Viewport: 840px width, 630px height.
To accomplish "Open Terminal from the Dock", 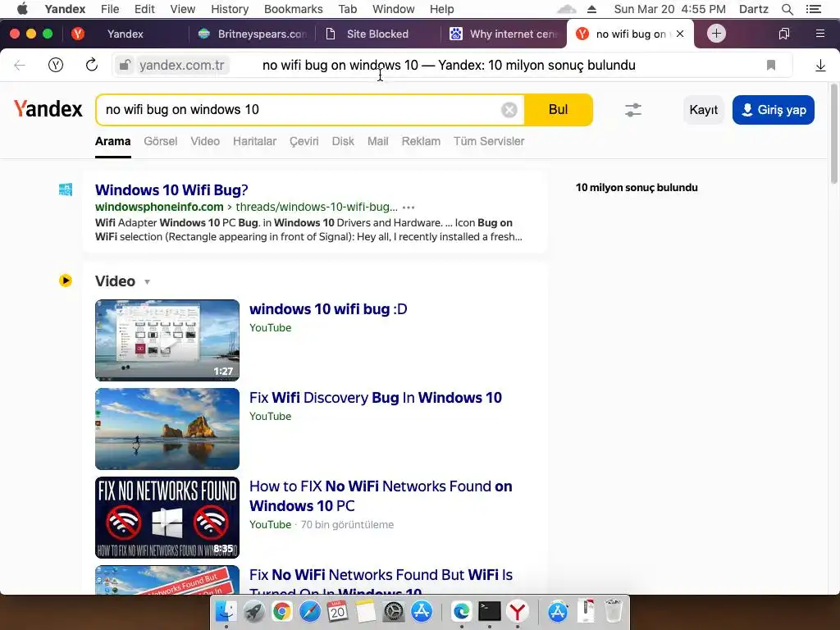I will 490,611.
